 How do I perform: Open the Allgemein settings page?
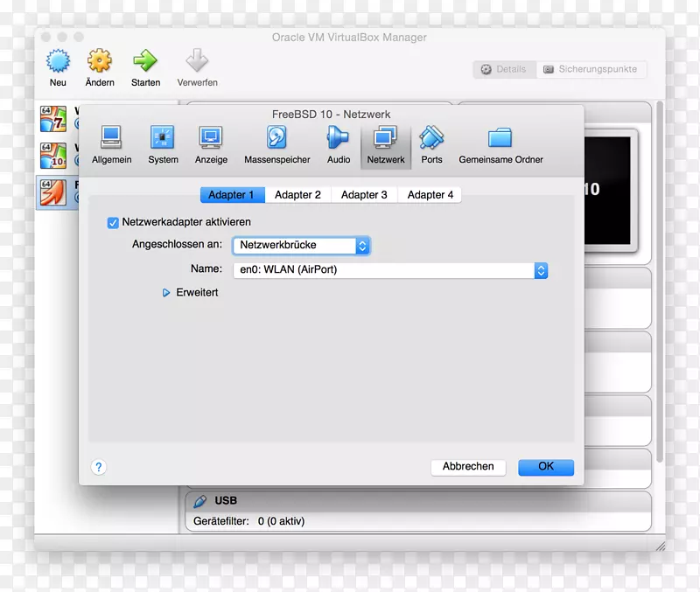pyautogui.click(x=111, y=143)
